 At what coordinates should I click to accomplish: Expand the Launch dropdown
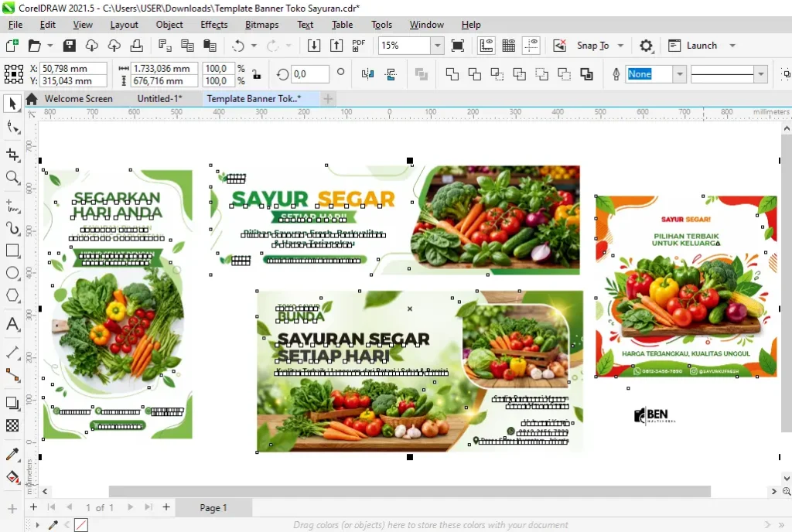coord(732,46)
